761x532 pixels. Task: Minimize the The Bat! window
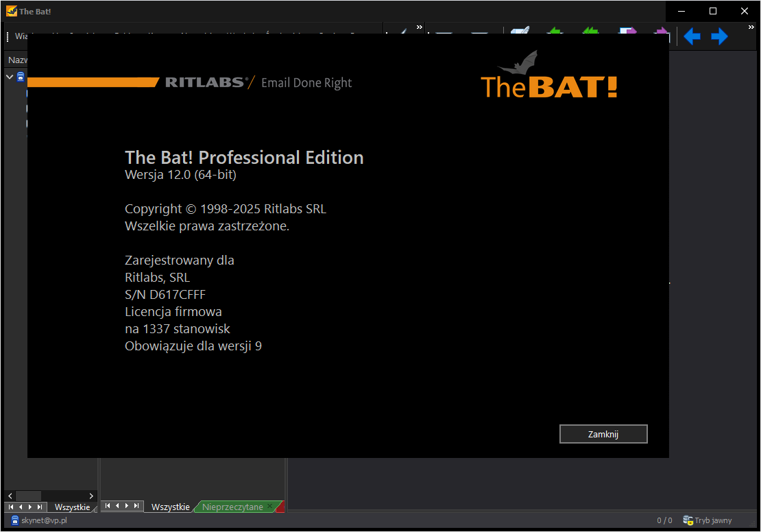coord(681,11)
